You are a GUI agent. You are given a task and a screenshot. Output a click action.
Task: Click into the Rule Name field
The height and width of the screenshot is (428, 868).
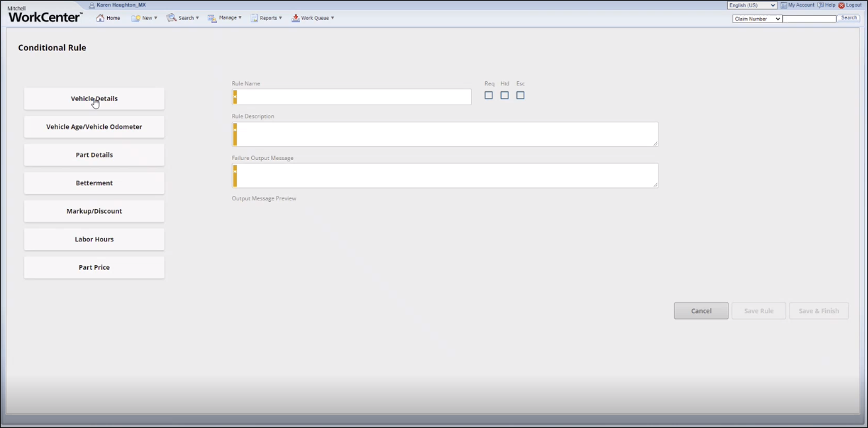coord(354,97)
